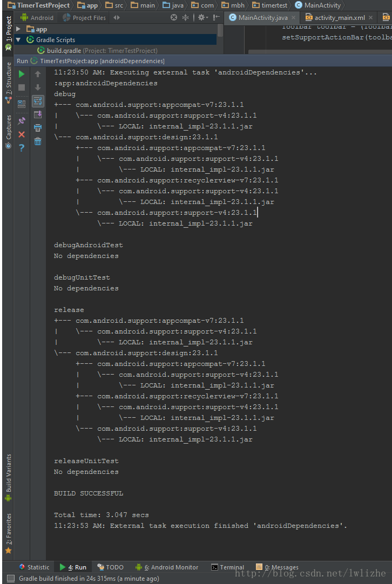
Task: Open the 1: Project side tool window
Action: click(x=8, y=34)
